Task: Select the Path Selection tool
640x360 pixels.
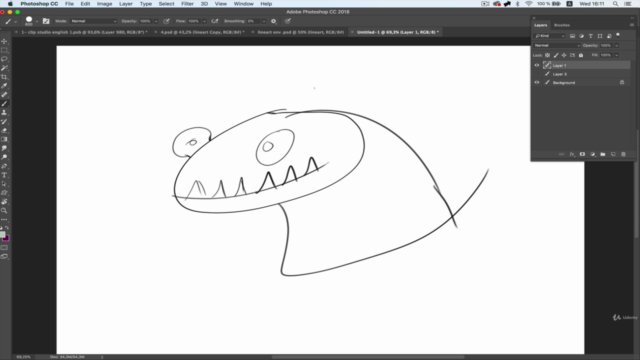Action: tap(4, 184)
